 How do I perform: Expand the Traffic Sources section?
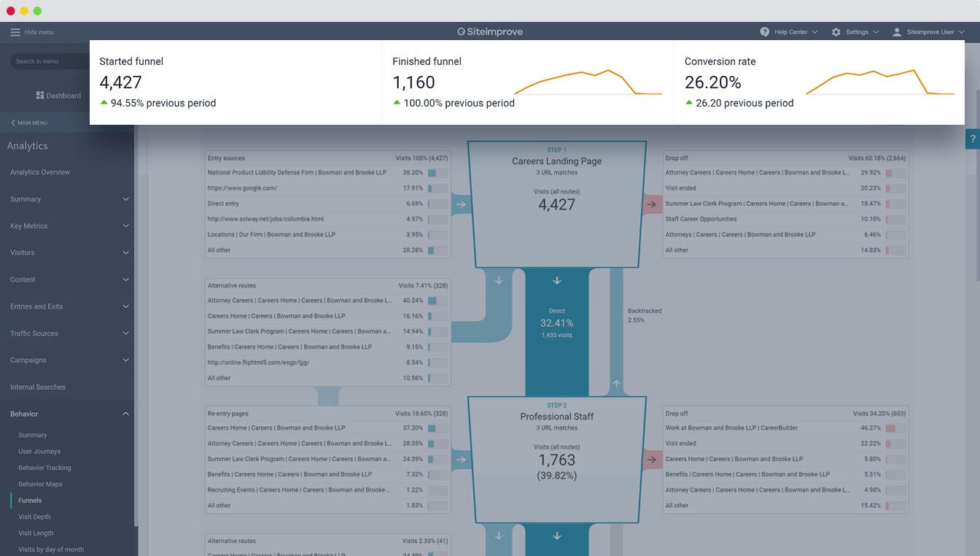pos(125,333)
